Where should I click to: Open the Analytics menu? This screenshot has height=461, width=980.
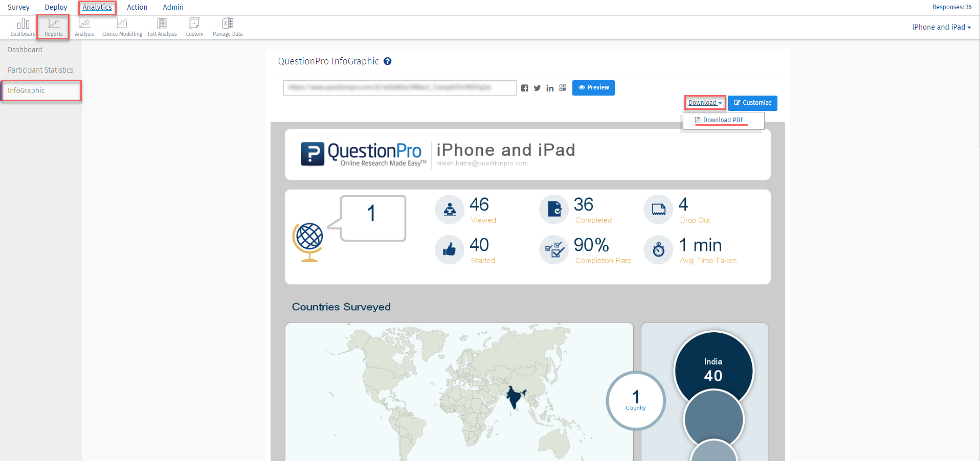[97, 7]
